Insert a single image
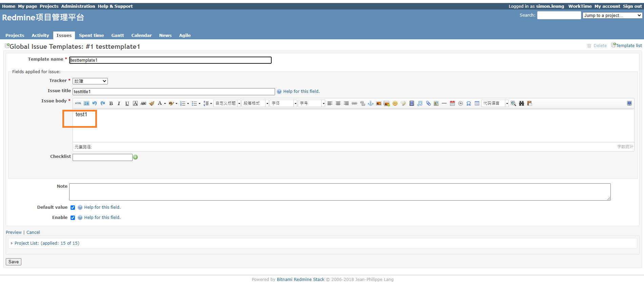 point(379,103)
